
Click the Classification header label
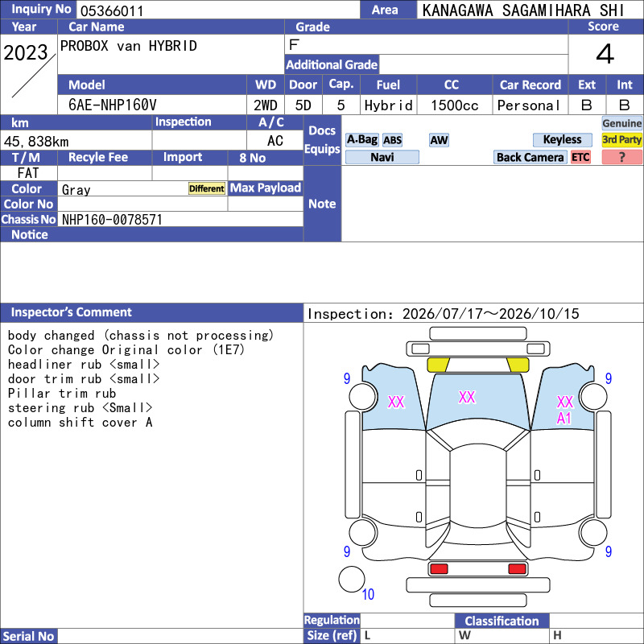[502, 621]
